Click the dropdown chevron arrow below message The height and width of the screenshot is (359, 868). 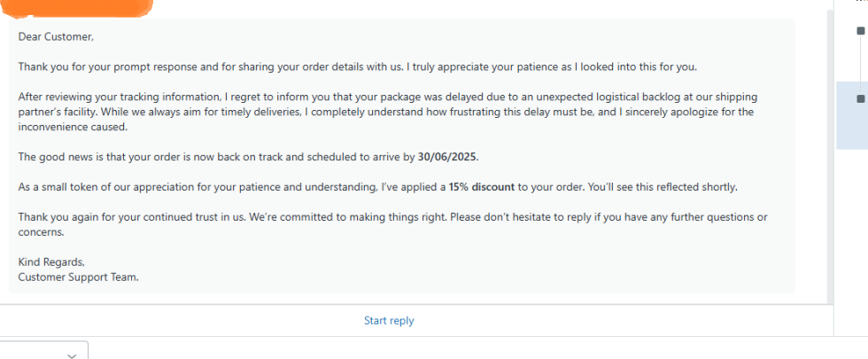[x=72, y=355]
